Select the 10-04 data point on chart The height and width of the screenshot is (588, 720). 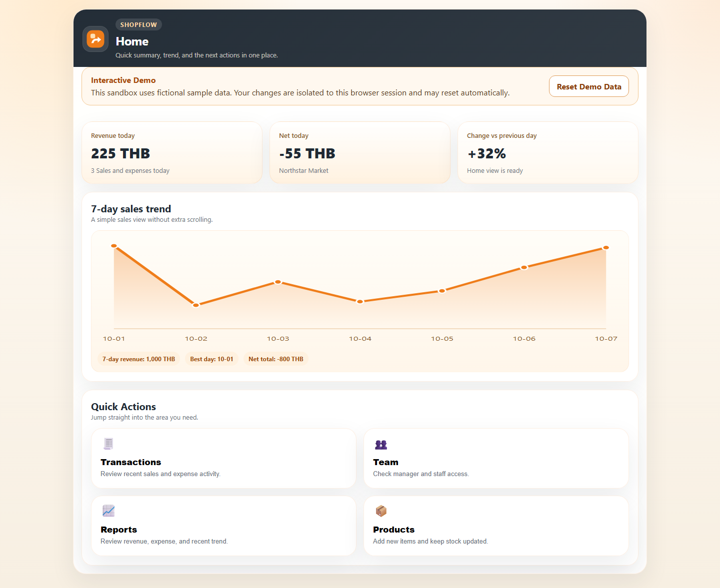pyautogui.click(x=360, y=302)
